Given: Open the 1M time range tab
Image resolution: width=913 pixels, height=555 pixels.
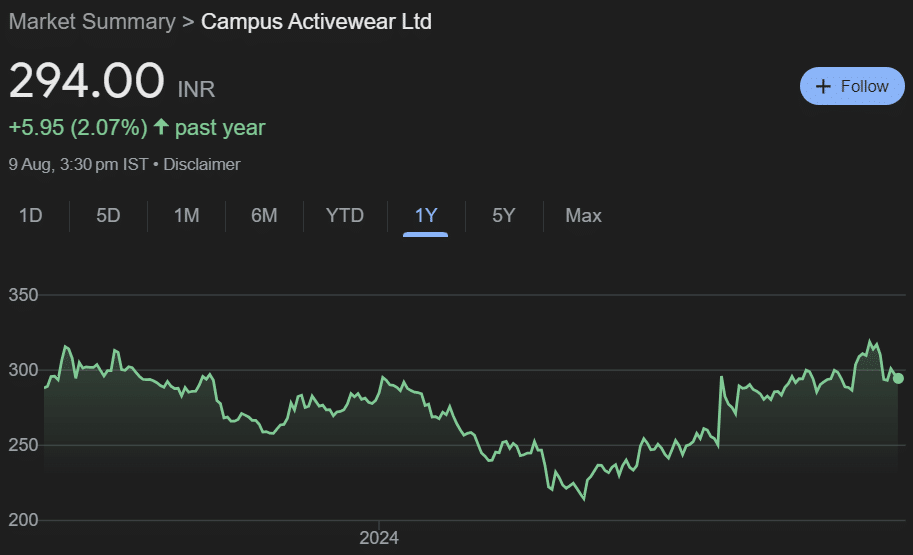Looking at the screenshot, I should coord(186,215).
